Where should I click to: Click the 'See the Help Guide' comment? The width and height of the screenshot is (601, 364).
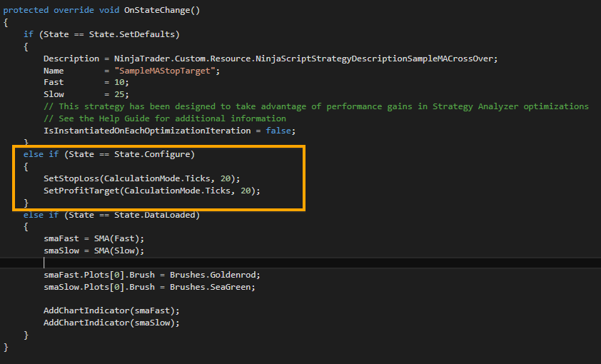pyautogui.click(x=164, y=118)
